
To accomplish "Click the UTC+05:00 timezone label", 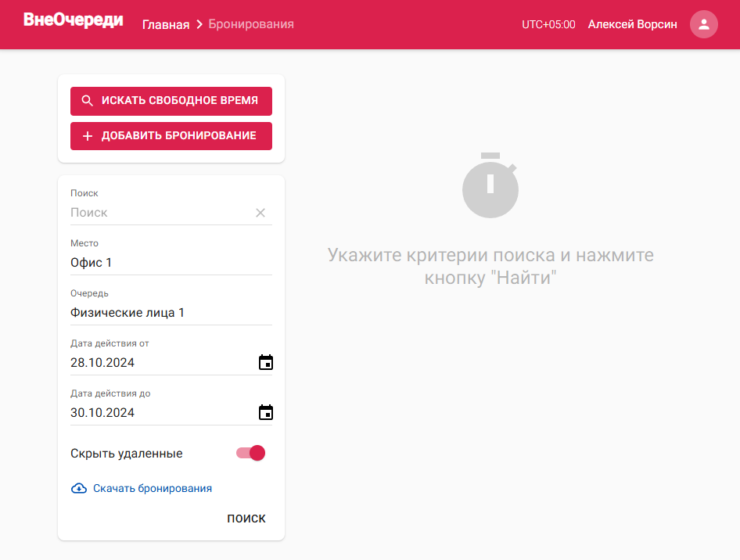I will (548, 24).
